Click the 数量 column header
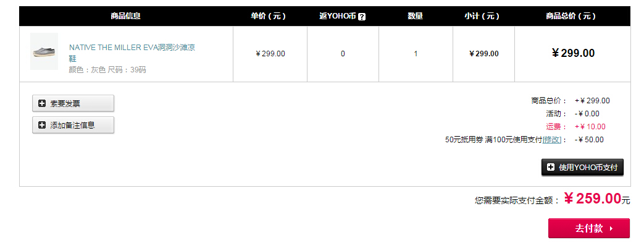 pyautogui.click(x=416, y=16)
